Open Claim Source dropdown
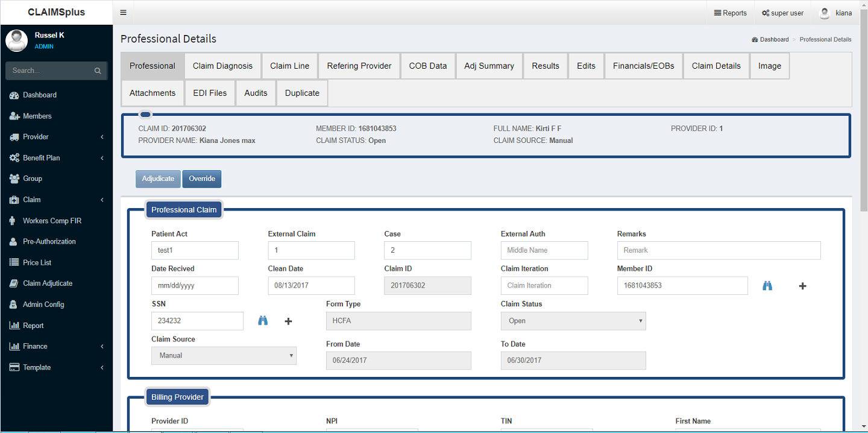Viewport: 868px width, 433px height. pos(224,356)
